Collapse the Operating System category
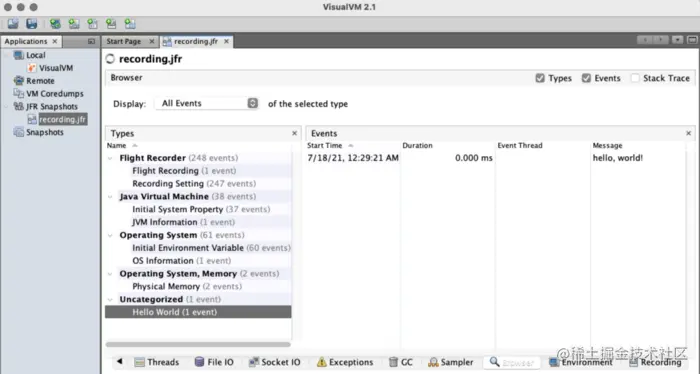This screenshot has height=374, width=700. pyautogui.click(x=110, y=235)
